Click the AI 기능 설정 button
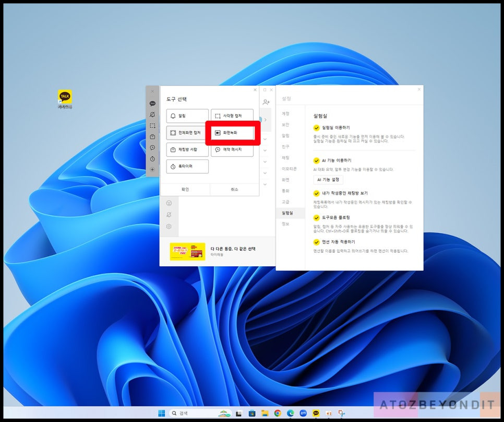This screenshot has width=504, height=422. pyautogui.click(x=328, y=180)
